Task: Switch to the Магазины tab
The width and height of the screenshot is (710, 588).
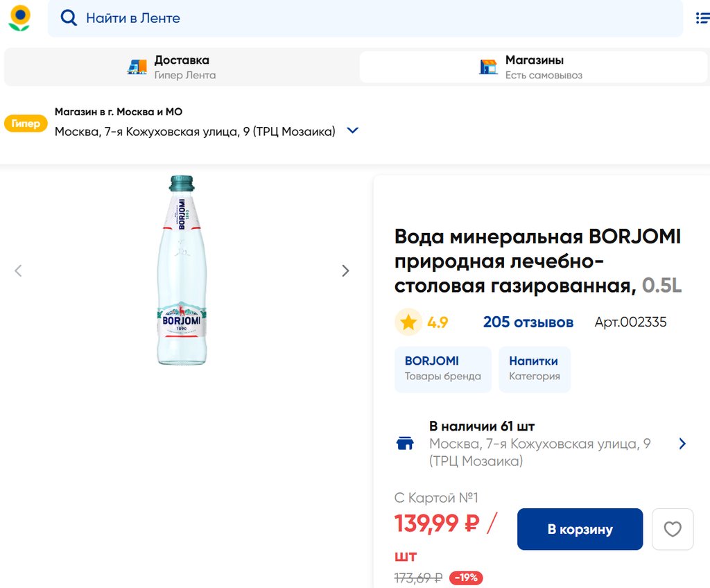Action: point(532,67)
